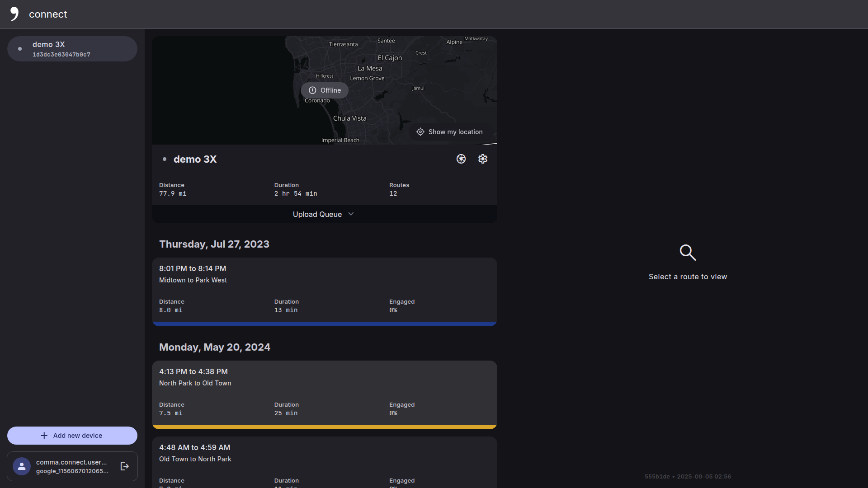Click the camera shutter snapshot icon
The height and width of the screenshot is (488, 868).
pos(461,159)
